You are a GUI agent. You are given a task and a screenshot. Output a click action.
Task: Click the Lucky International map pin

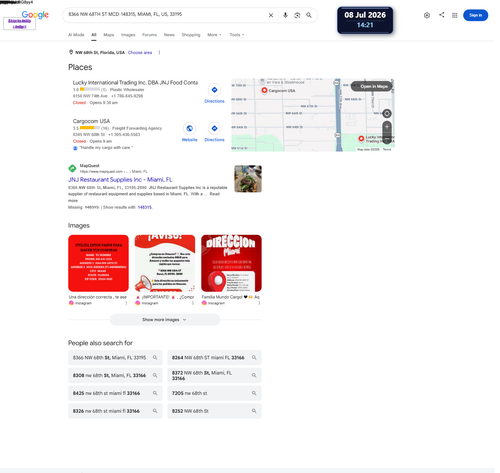tap(361, 138)
